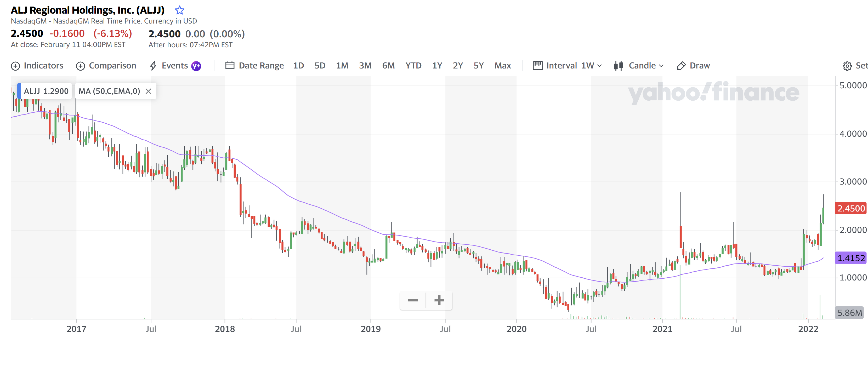Zoom out the chart with minus button

413,300
